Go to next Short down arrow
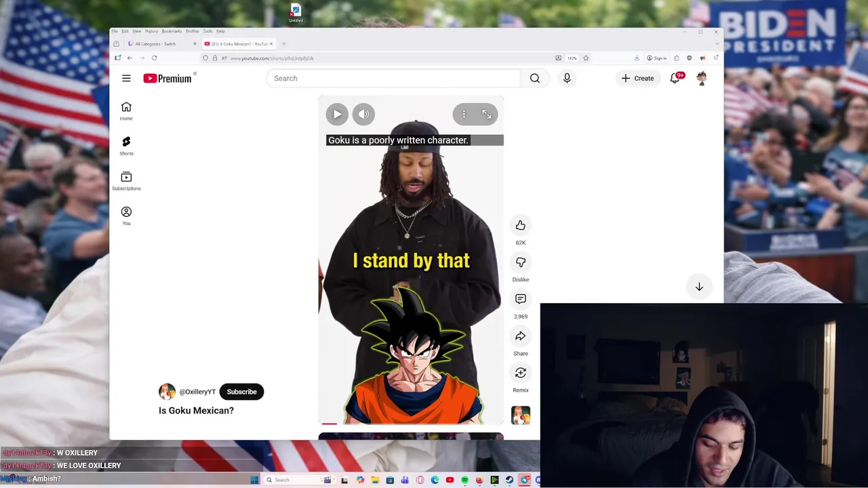Image resolution: width=868 pixels, height=488 pixels. point(699,287)
